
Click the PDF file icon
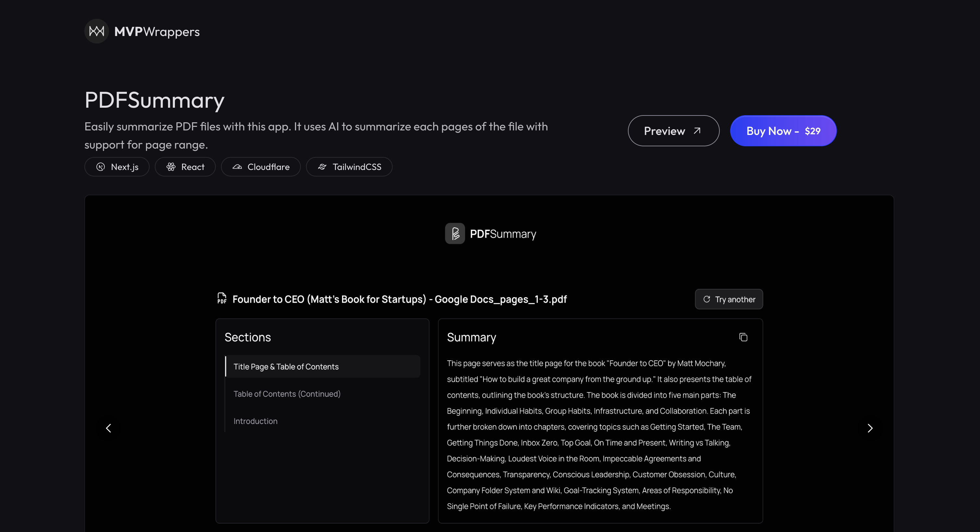pos(222,298)
